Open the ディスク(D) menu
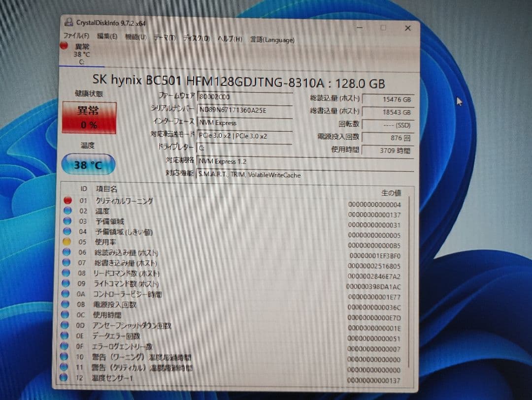 click(x=196, y=38)
